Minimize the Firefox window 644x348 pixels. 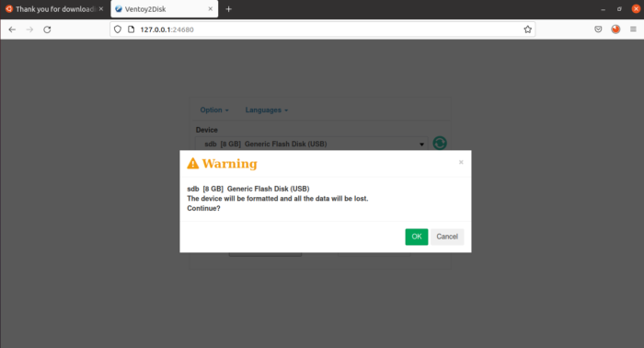click(x=603, y=9)
